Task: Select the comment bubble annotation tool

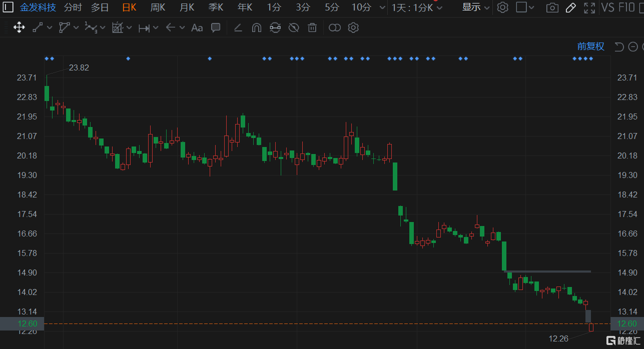Action: coord(216,27)
